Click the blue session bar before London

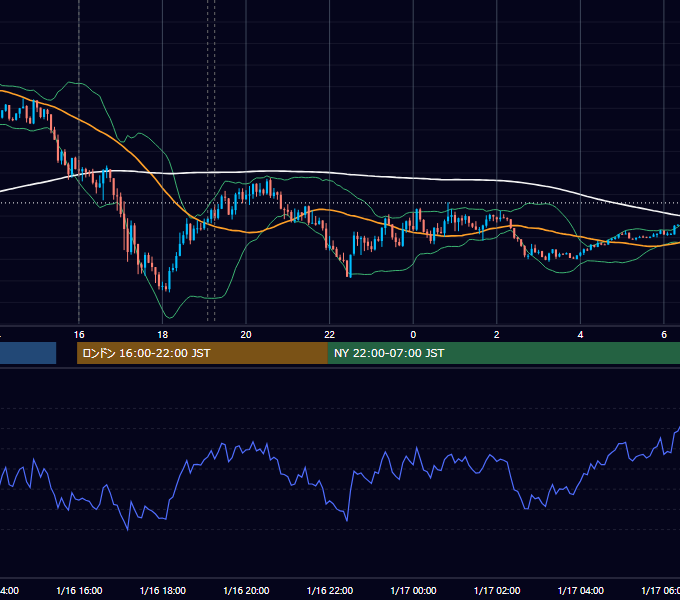pos(28,353)
